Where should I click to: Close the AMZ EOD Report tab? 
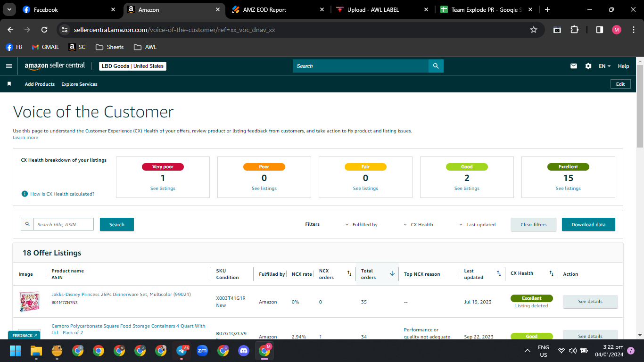[x=322, y=9]
